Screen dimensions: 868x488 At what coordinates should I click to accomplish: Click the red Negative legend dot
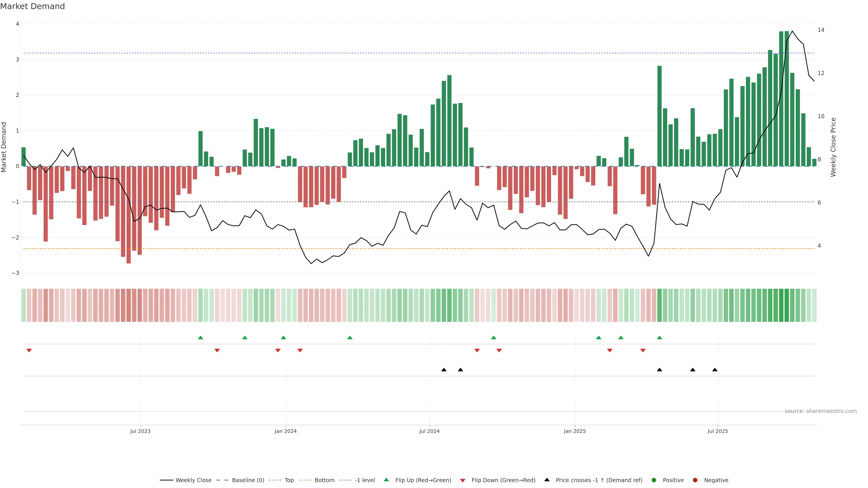[695, 480]
